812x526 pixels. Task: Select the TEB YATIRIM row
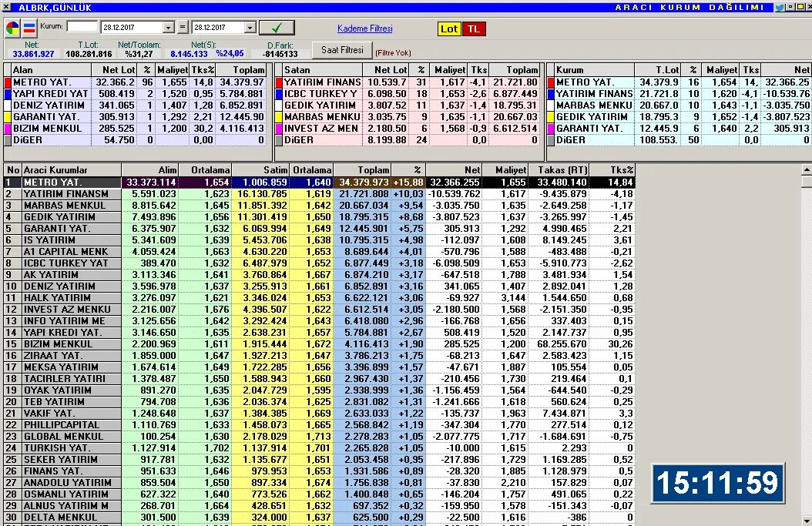319,402
